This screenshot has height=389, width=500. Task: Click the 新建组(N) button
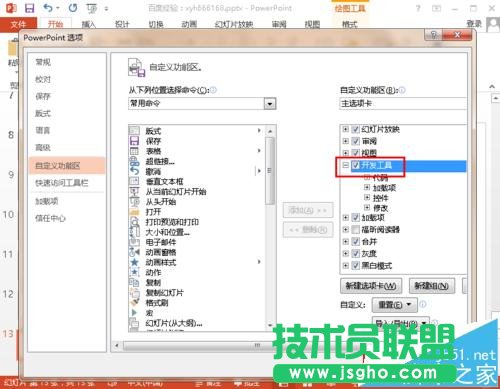coord(432,286)
